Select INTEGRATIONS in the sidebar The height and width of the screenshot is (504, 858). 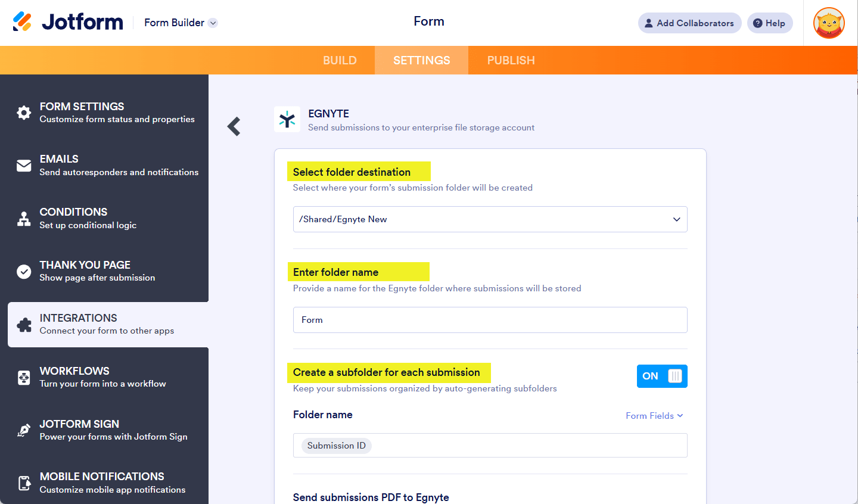click(x=108, y=325)
